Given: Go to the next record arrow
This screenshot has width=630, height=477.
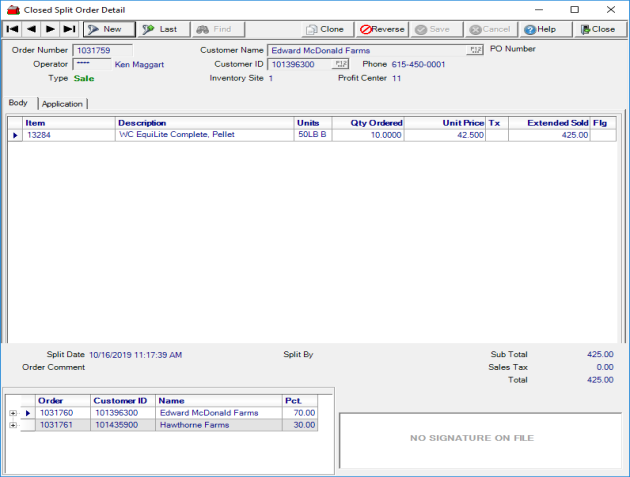Looking at the screenshot, I should coord(51,29).
